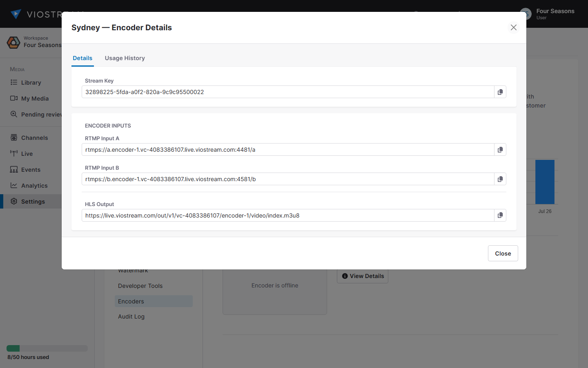Click the 'Encoder is offline' text
The image size is (588, 368).
click(x=275, y=285)
